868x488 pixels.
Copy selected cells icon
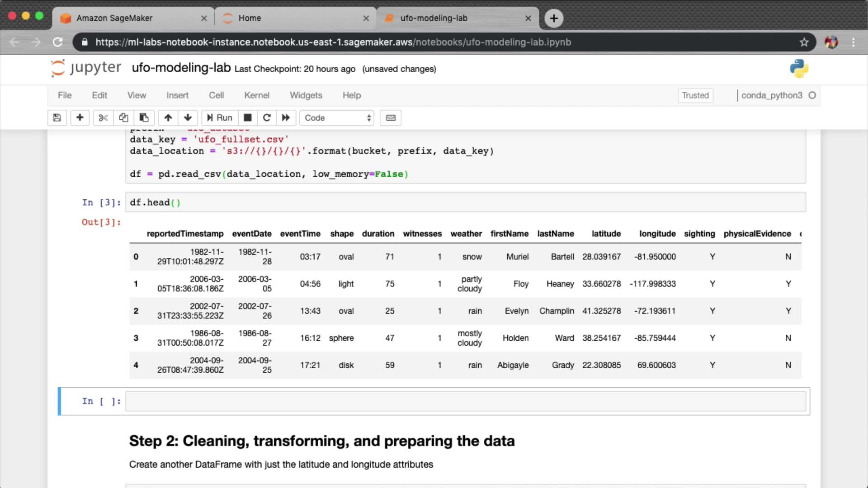click(123, 118)
